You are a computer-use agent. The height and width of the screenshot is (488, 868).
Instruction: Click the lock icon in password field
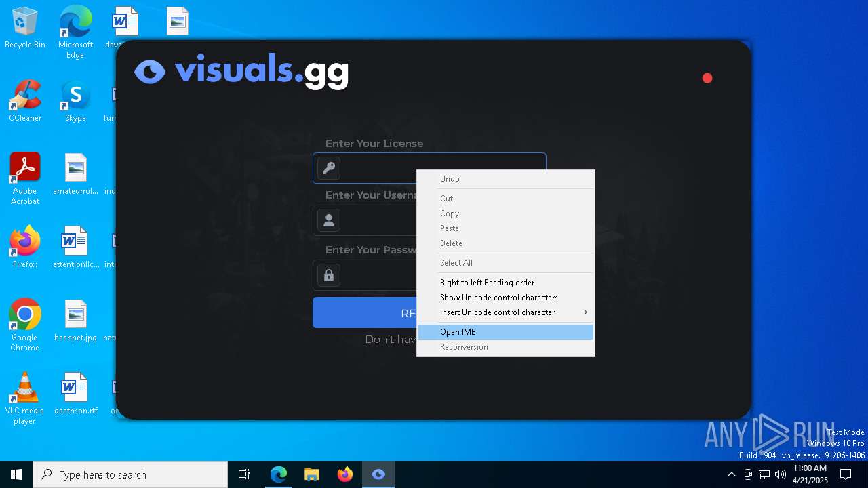[329, 275]
